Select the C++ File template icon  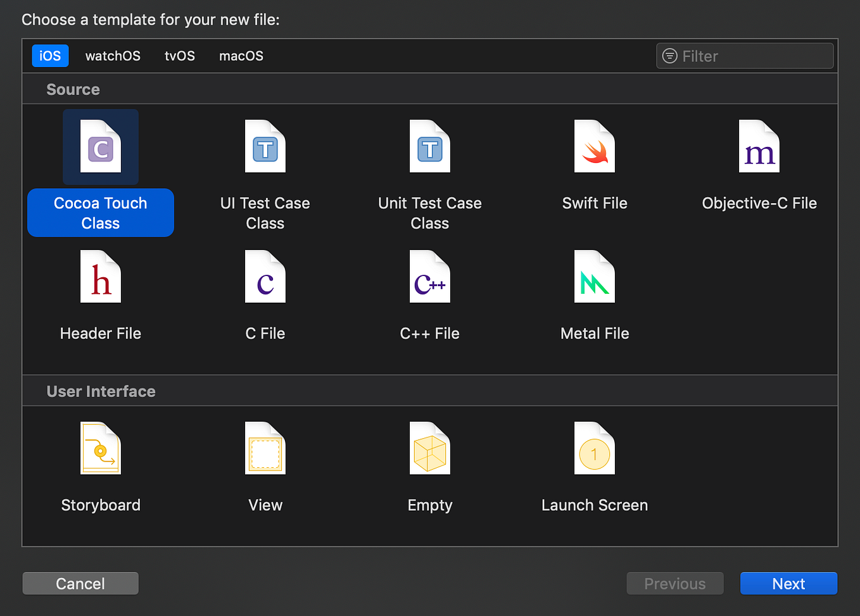[429, 277]
